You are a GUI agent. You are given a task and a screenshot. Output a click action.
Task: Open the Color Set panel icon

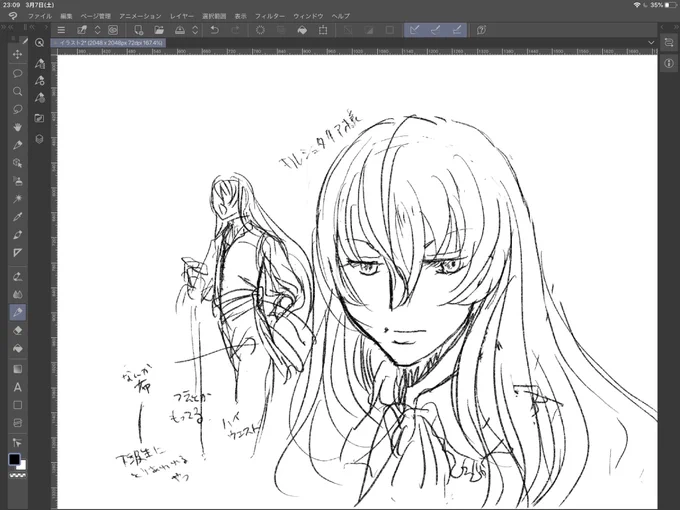pos(39,118)
